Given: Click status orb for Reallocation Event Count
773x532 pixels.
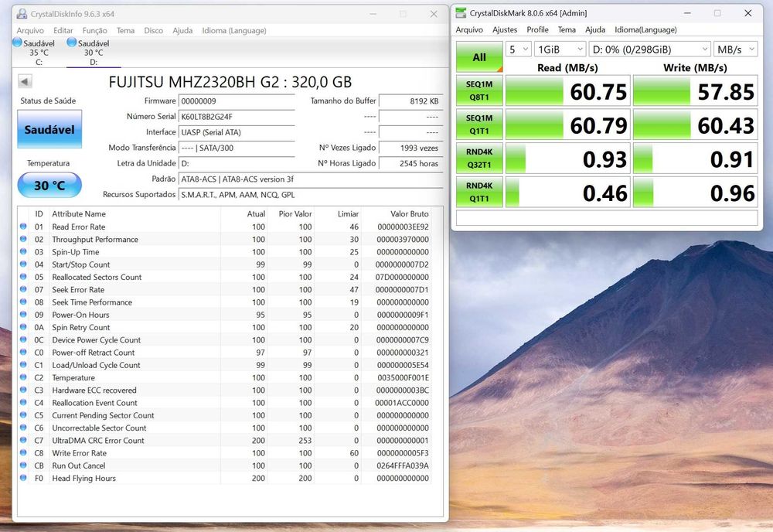Looking at the screenshot, I should click(23, 402).
